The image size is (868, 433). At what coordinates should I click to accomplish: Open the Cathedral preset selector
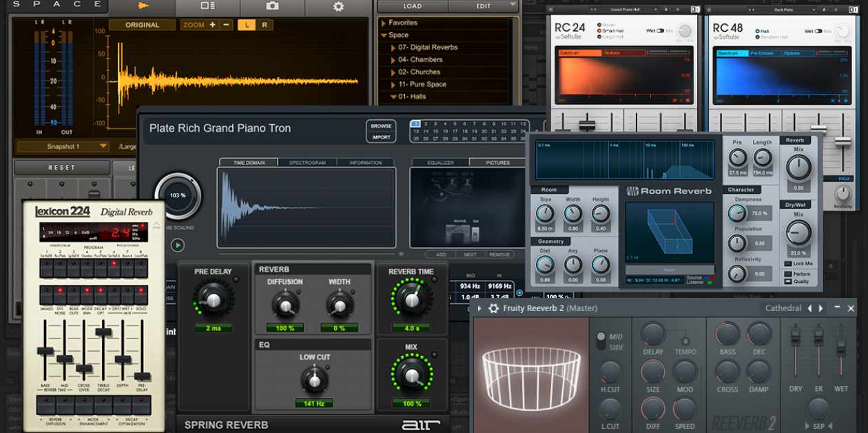[x=783, y=308]
